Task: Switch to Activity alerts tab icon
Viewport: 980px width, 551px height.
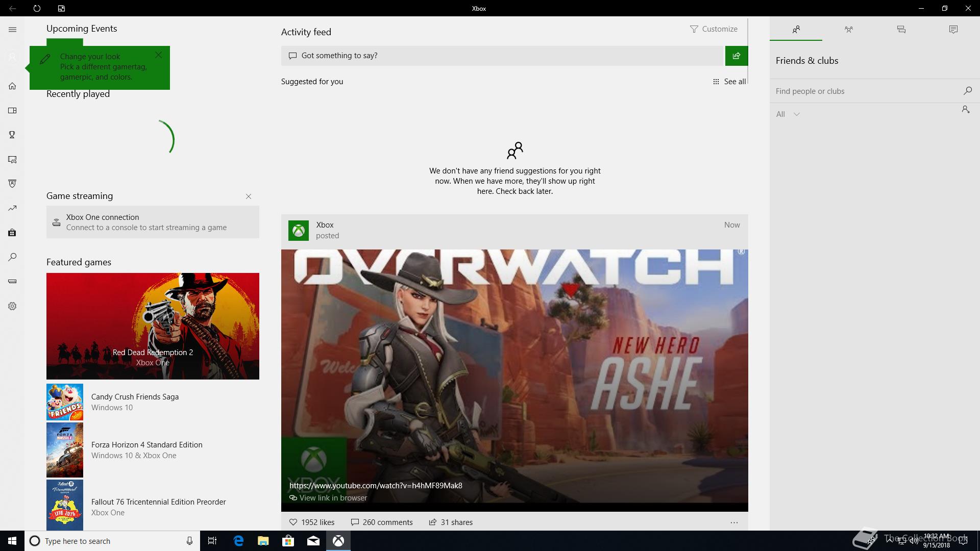Action: point(953,29)
